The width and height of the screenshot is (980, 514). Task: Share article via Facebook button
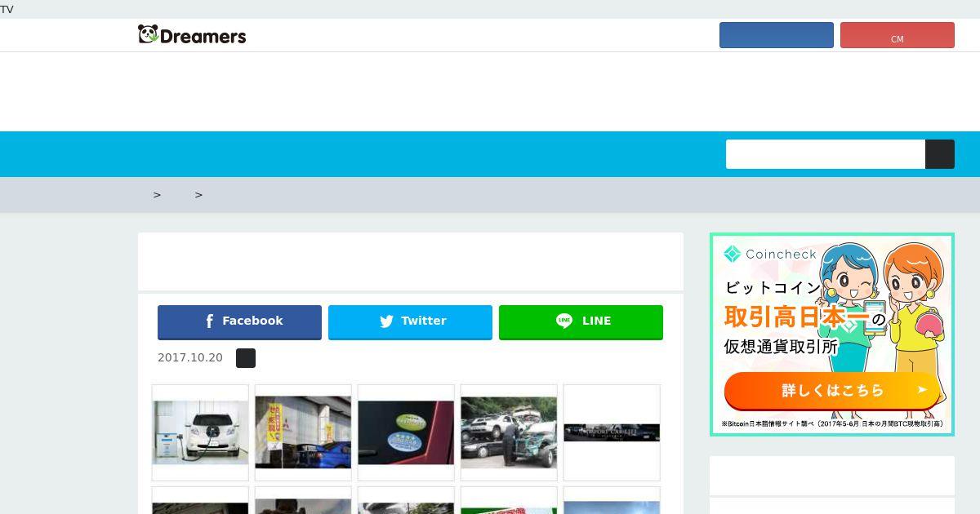coord(239,321)
